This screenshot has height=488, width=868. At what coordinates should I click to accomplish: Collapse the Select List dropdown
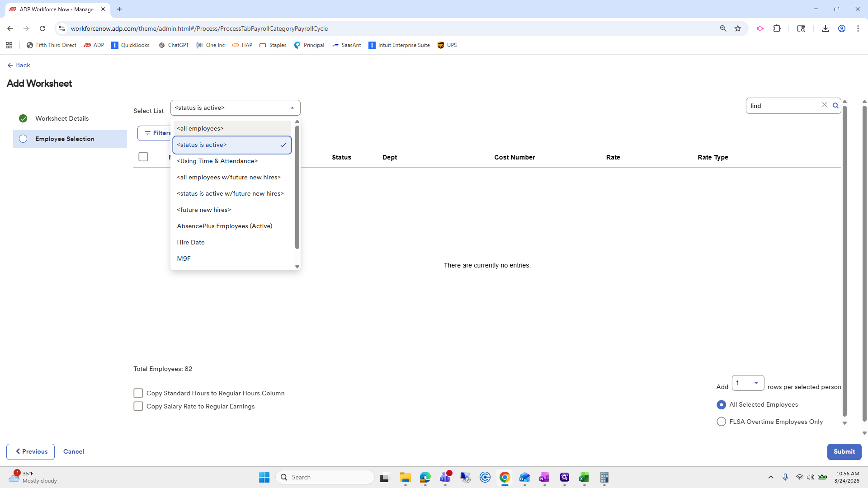tap(292, 108)
